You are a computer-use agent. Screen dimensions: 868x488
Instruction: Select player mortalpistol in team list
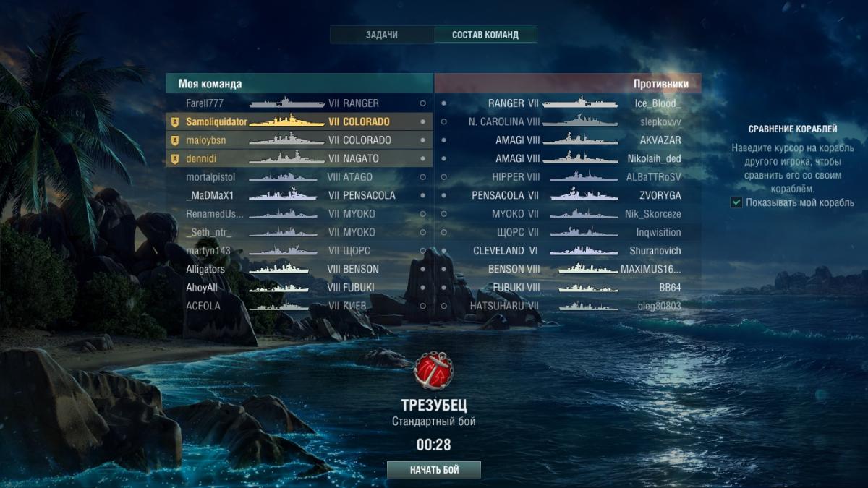(x=299, y=177)
